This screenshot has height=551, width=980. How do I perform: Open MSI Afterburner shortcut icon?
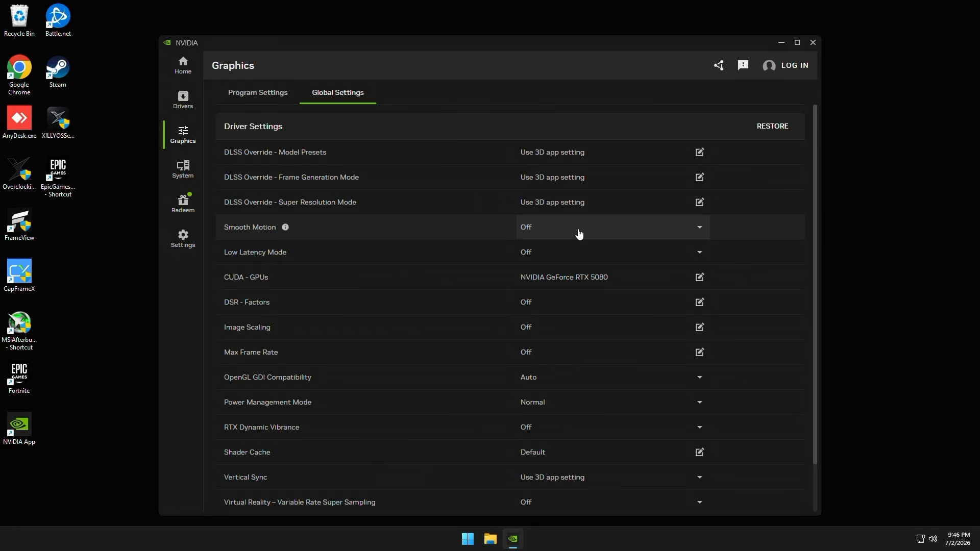point(19,330)
